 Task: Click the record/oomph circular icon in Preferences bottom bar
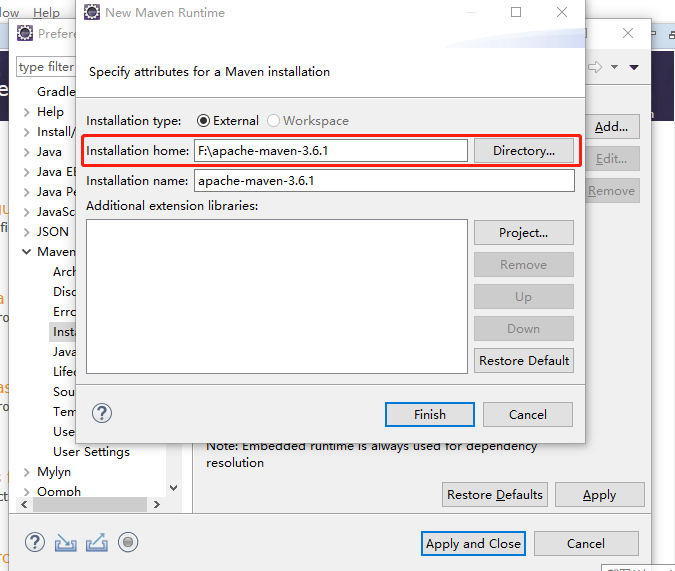tap(128, 542)
